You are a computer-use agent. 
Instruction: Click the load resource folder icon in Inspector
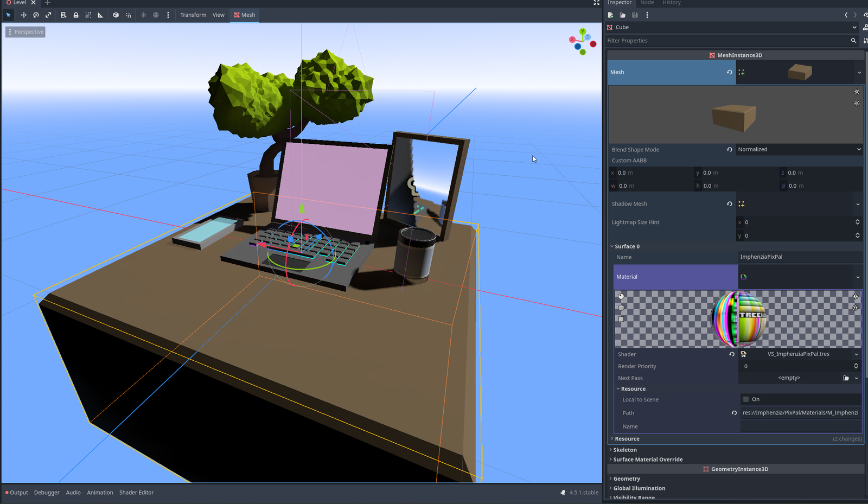622,15
